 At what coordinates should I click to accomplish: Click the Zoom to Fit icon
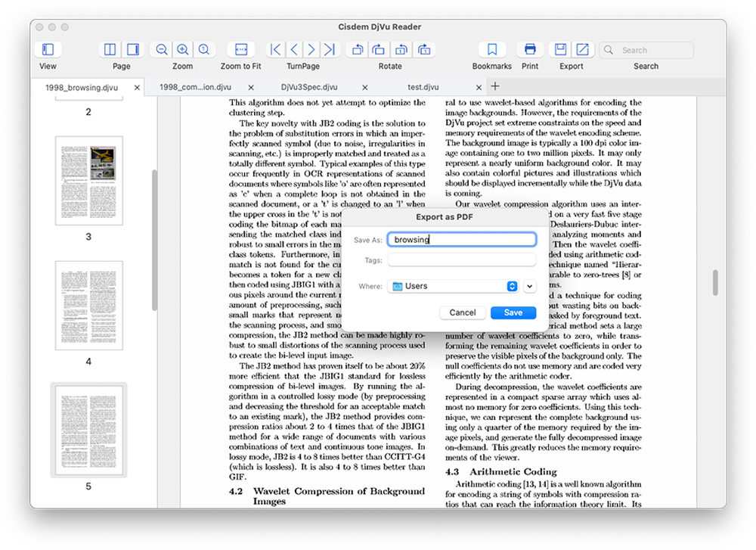click(240, 49)
